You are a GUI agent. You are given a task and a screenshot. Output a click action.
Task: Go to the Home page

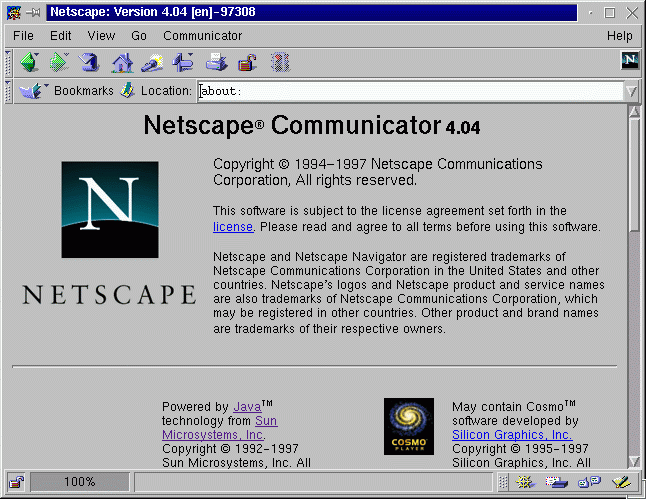(122, 63)
